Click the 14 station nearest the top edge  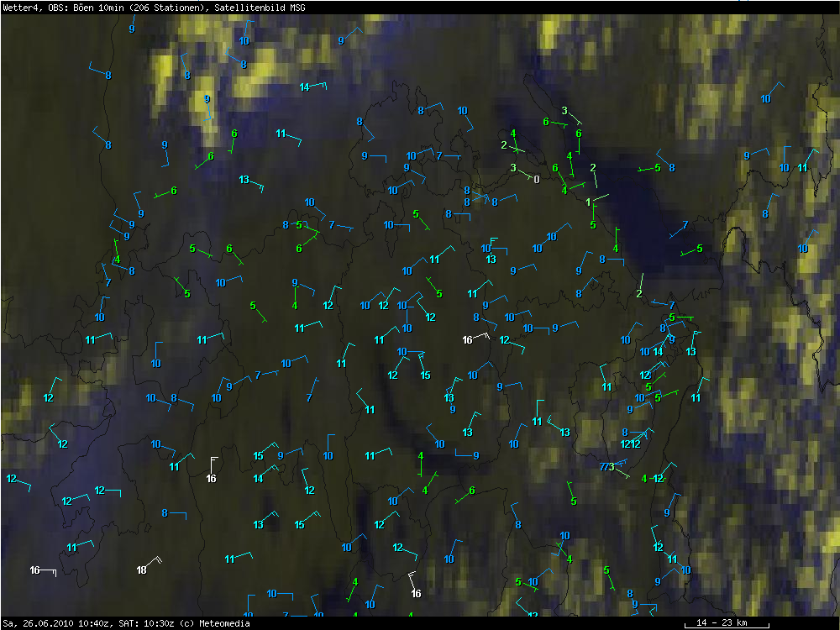pos(304,87)
